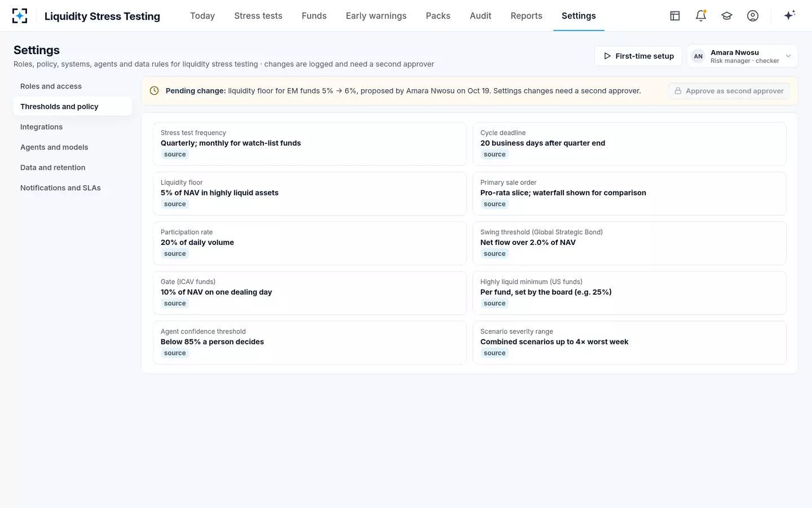Switch to the Packs tab
Image resolution: width=812 pixels, height=508 pixels.
coord(438,16)
